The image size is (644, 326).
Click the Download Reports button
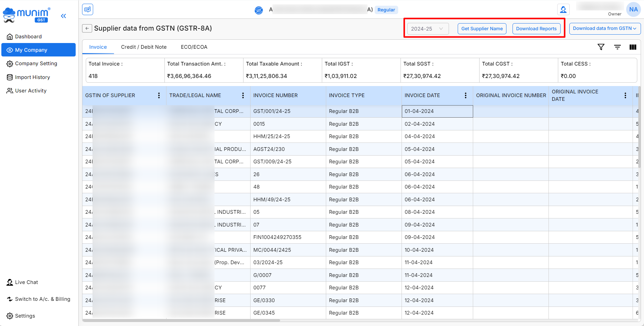(x=536, y=29)
